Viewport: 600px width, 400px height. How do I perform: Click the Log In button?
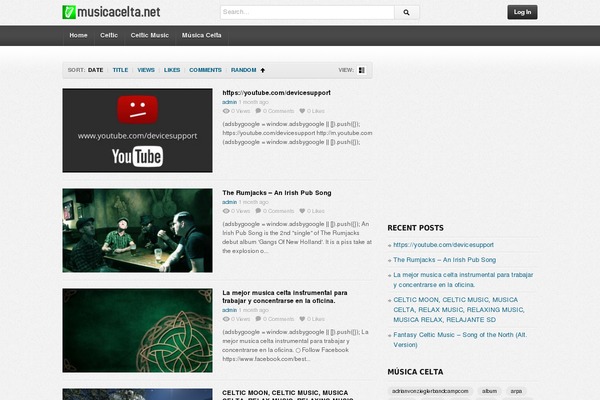click(x=522, y=12)
